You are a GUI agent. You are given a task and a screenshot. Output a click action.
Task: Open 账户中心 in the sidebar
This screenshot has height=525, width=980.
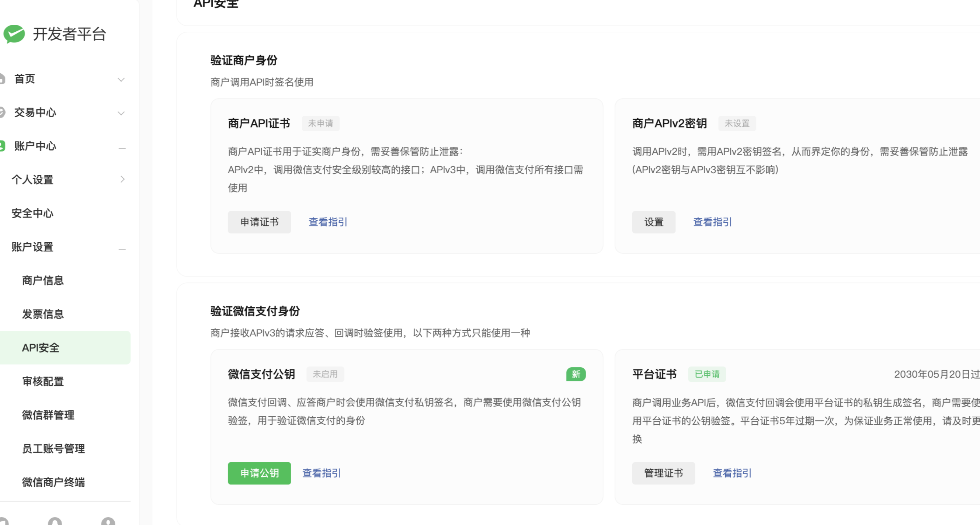pyautogui.click(x=35, y=146)
